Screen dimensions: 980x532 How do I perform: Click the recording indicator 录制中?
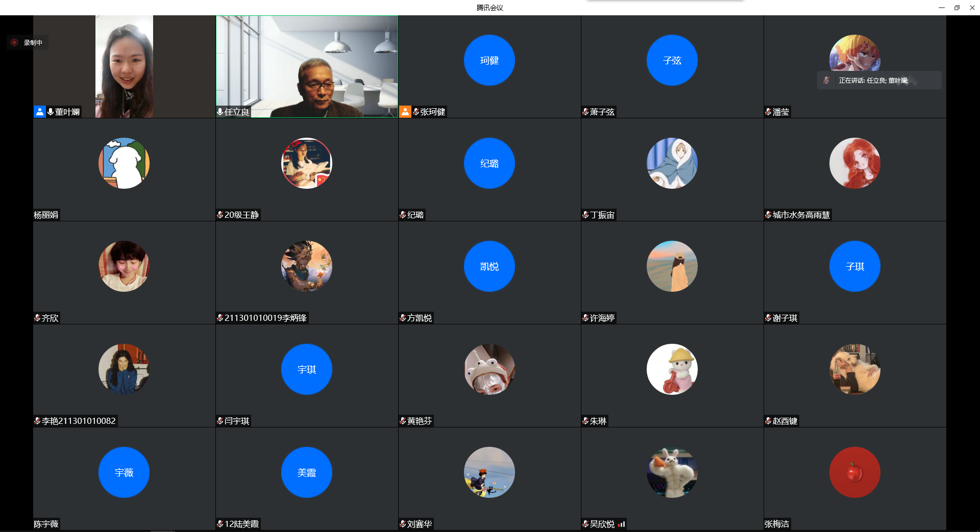coord(28,42)
